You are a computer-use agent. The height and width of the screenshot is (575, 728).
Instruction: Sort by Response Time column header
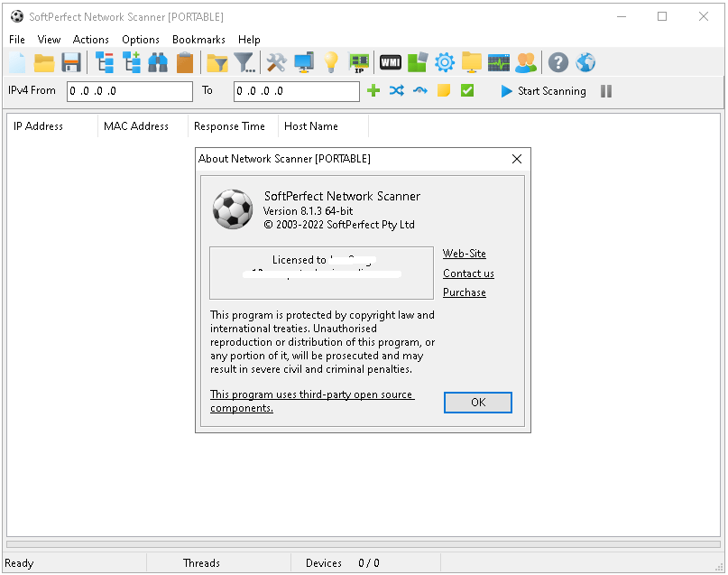click(233, 126)
